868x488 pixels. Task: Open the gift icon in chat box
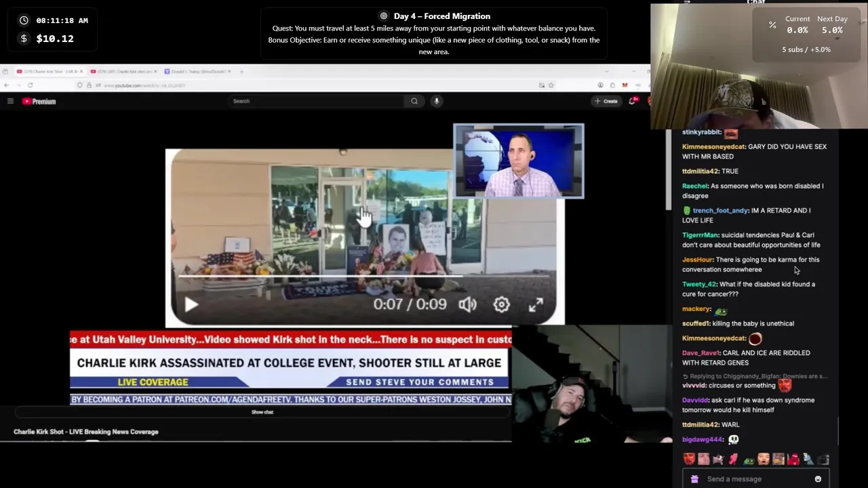tap(694, 479)
